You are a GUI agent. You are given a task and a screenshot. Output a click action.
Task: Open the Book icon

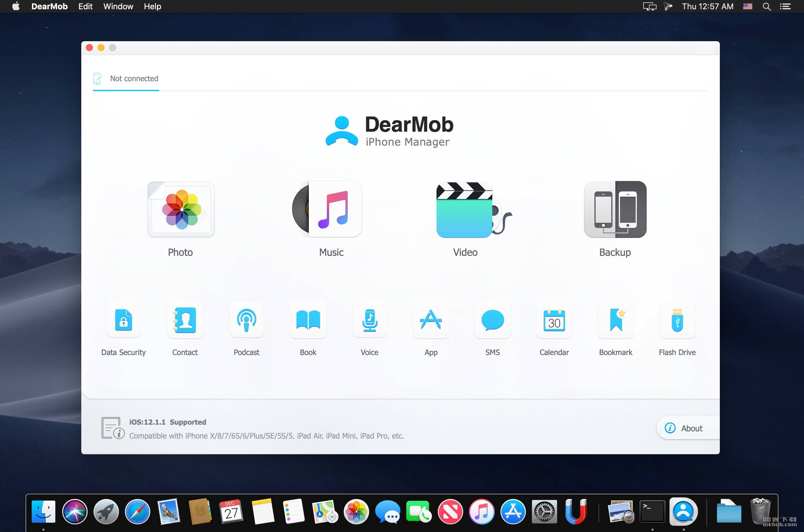click(308, 320)
